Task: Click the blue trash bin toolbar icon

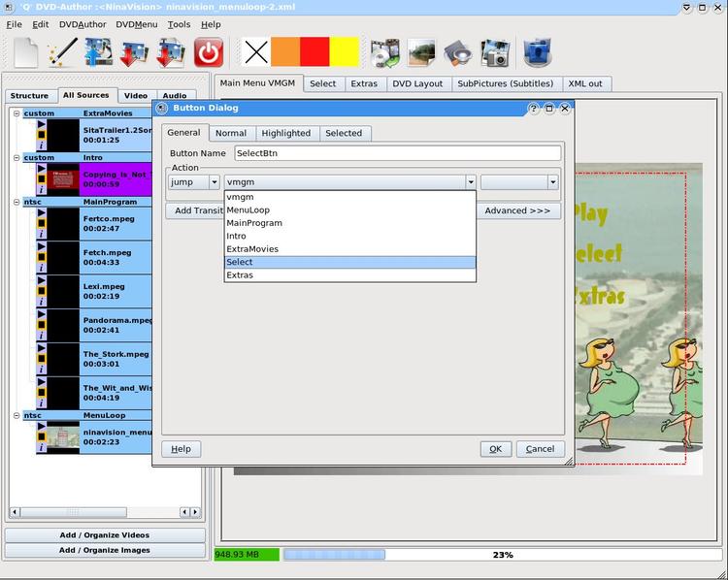Action: (x=537, y=52)
